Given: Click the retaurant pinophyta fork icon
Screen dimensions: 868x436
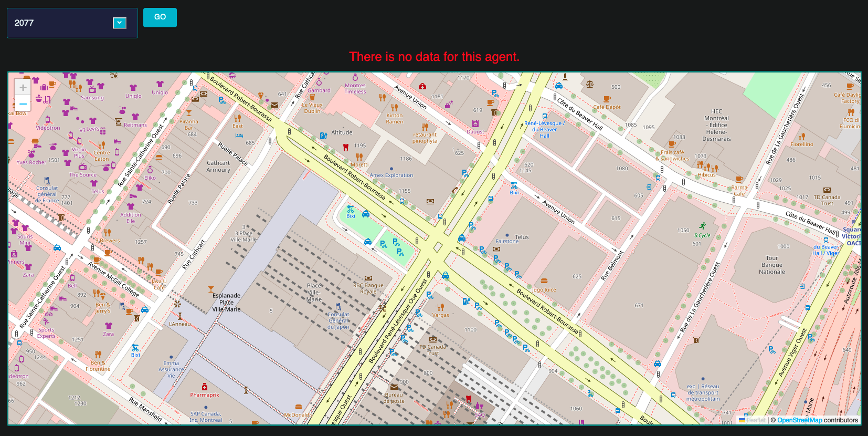Looking at the screenshot, I should tap(425, 127).
